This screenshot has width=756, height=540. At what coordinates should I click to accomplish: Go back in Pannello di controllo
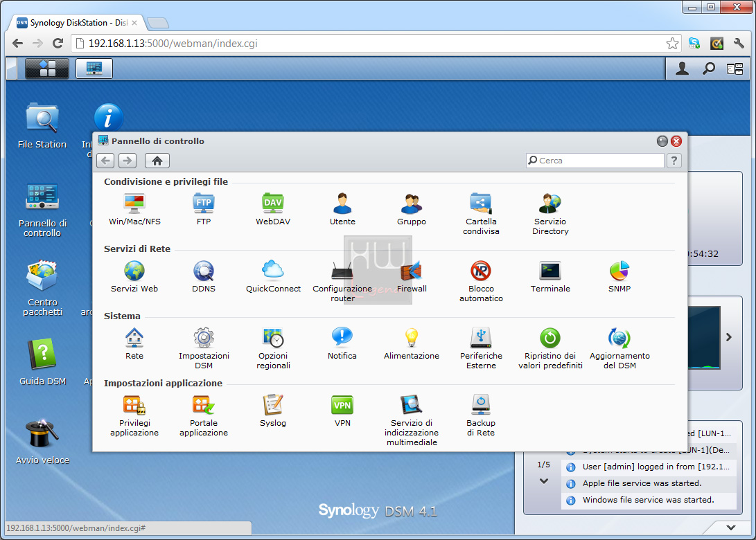point(105,161)
